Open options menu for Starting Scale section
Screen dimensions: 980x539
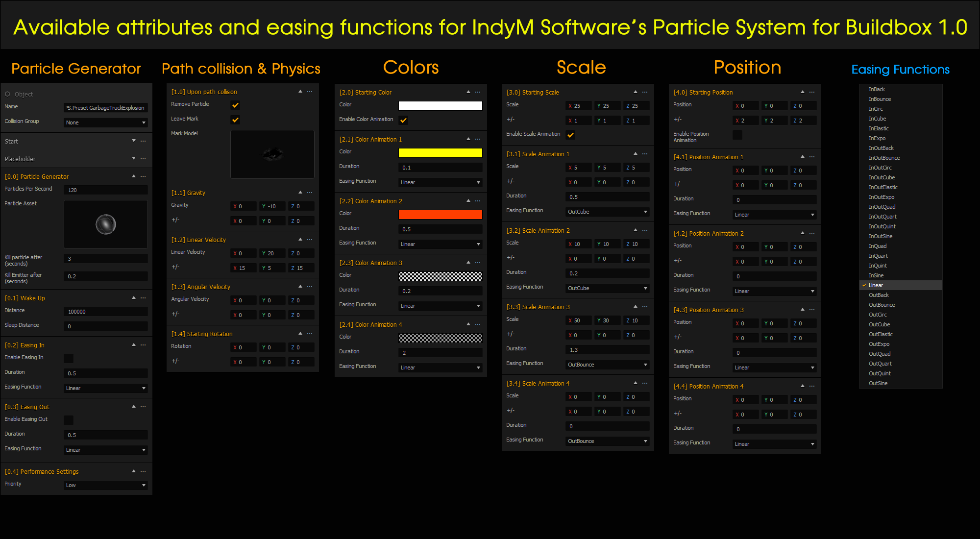click(645, 92)
